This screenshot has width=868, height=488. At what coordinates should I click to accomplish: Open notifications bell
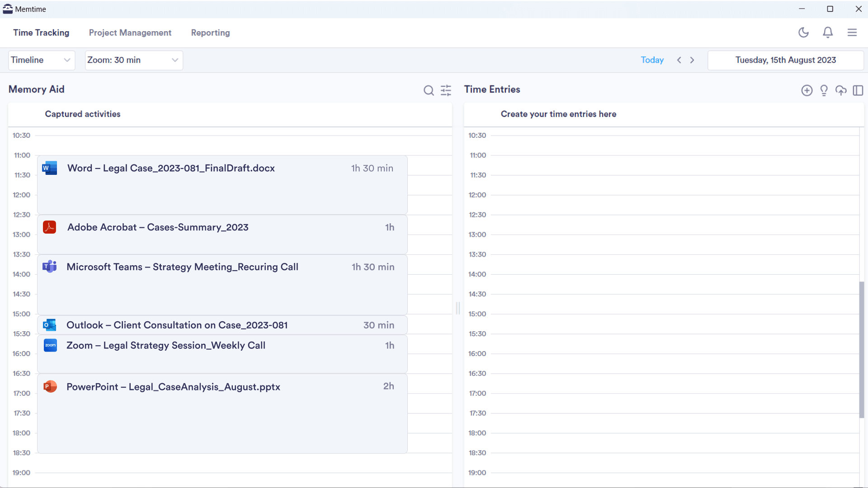(x=828, y=33)
